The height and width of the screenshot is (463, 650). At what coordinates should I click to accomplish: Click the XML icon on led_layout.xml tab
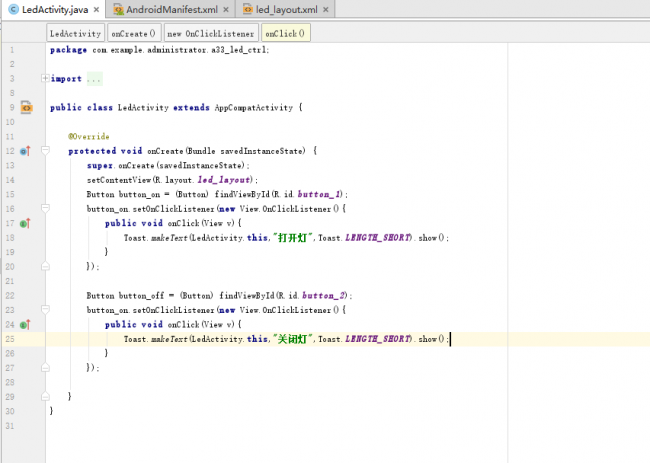point(247,10)
